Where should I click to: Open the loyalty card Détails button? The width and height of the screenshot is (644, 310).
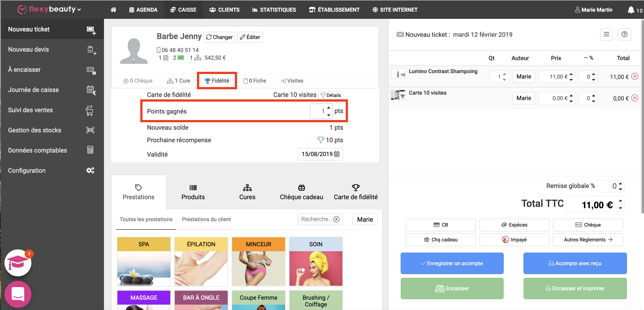[x=331, y=95]
